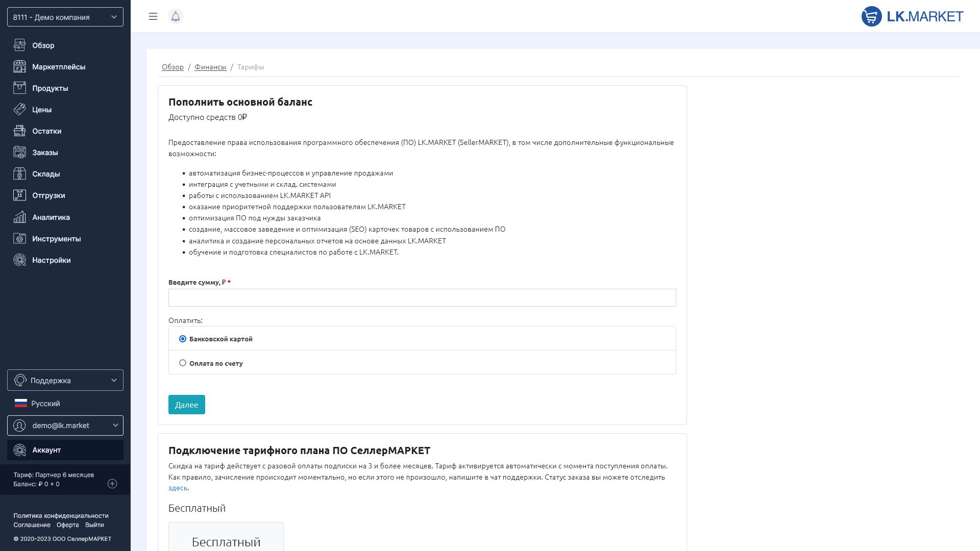This screenshot has height=551, width=980.
Task: Toggle the hamburger menu icon
Action: coord(153,16)
